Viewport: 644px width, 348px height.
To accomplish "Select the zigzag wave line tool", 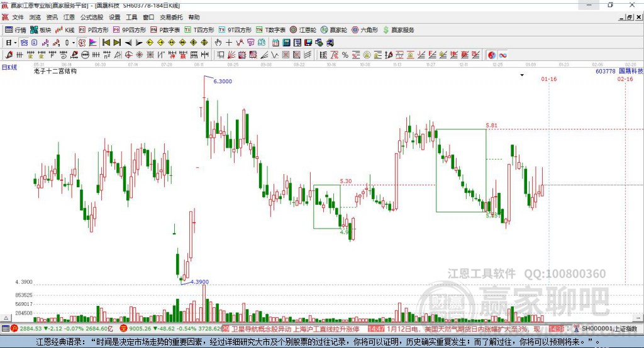I will [x=275, y=55].
